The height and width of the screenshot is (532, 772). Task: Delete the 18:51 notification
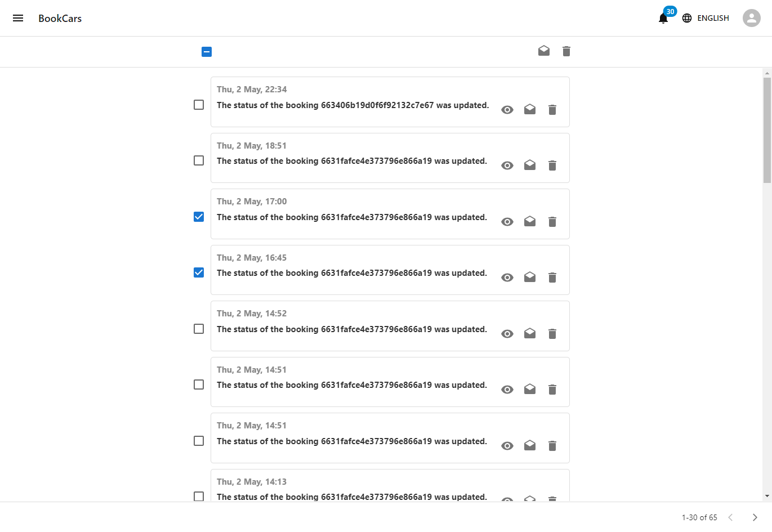pyautogui.click(x=552, y=166)
